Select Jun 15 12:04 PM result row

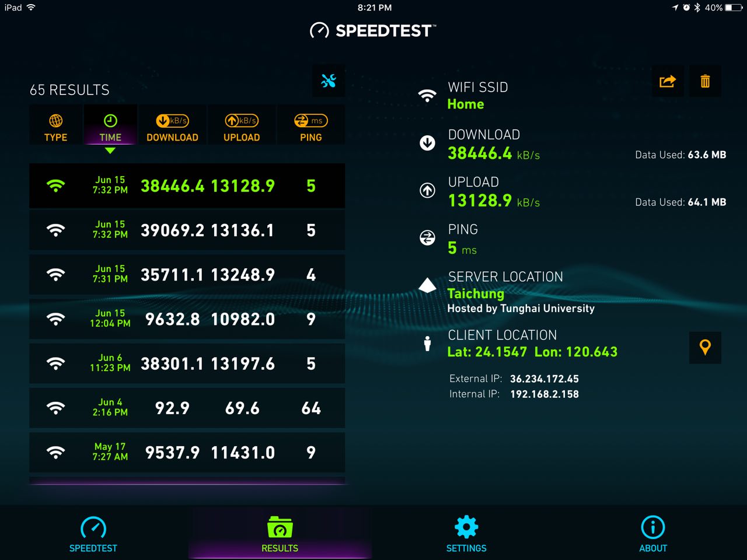coord(187,318)
